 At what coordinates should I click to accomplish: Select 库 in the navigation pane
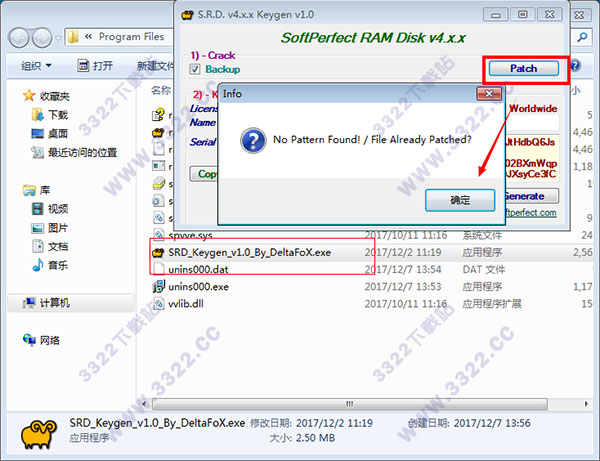(x=45, y=190)
